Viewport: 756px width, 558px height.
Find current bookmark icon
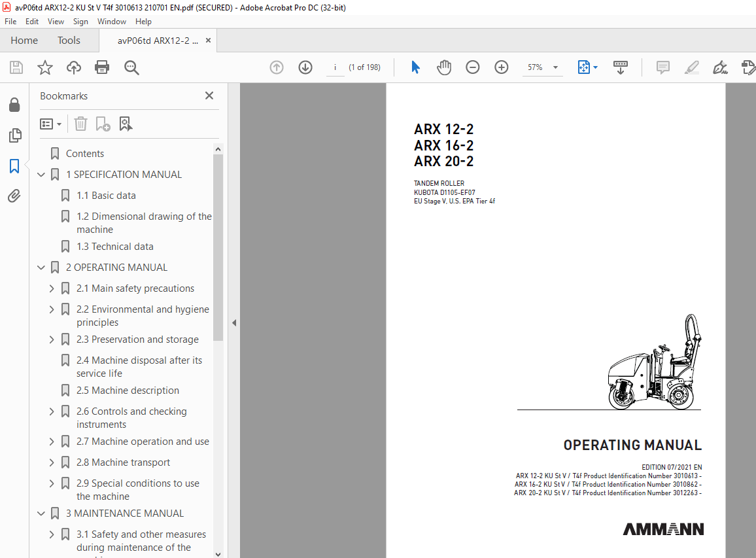[126, 124]
